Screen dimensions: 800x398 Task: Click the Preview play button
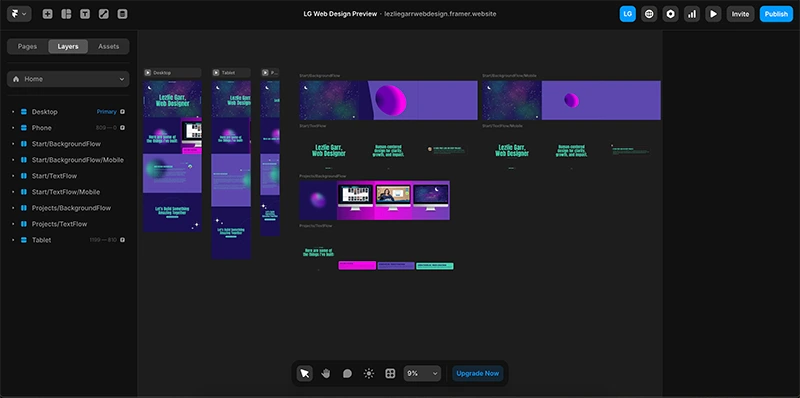click(713, 14)
